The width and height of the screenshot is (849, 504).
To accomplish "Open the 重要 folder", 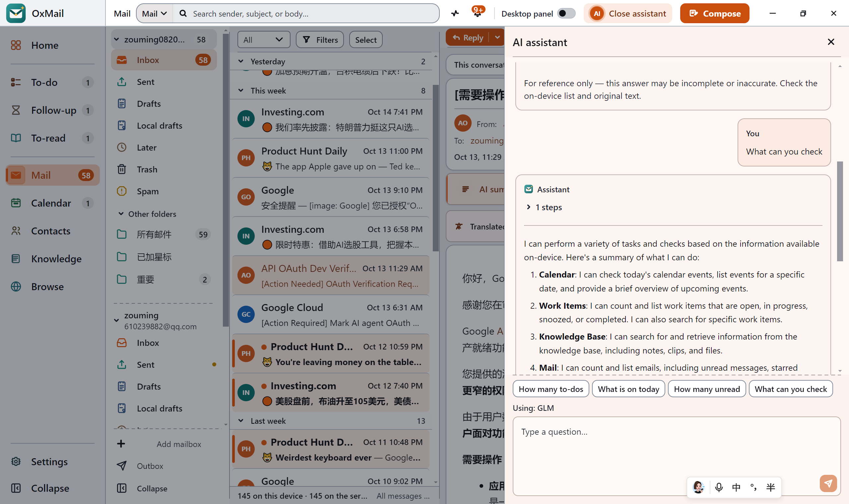I will 164,280.
